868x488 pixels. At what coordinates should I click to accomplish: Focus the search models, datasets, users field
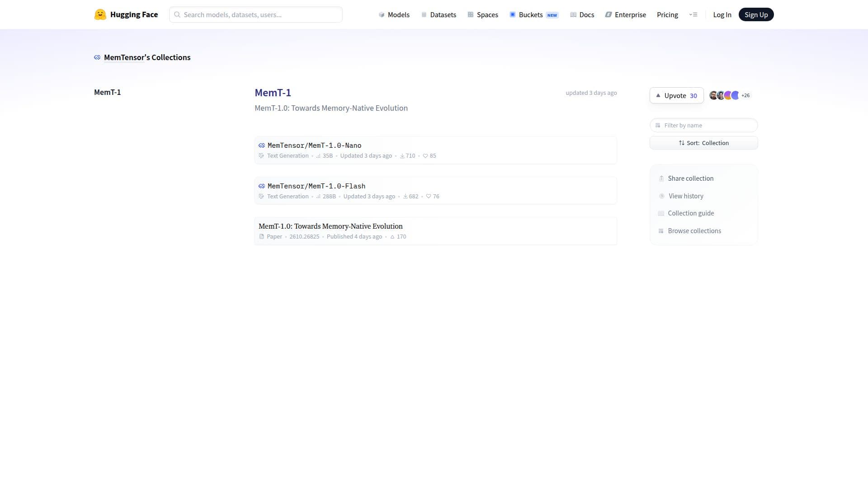256,14
